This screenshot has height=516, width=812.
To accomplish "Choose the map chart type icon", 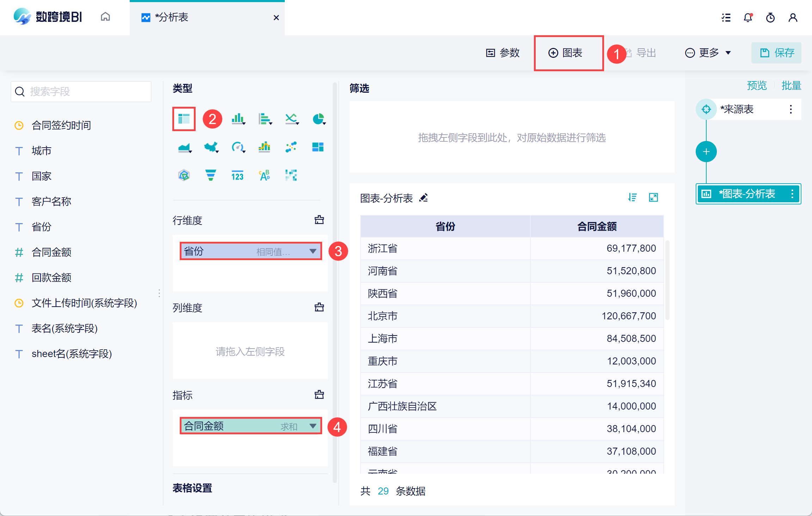I will click(x=211, y=147).
